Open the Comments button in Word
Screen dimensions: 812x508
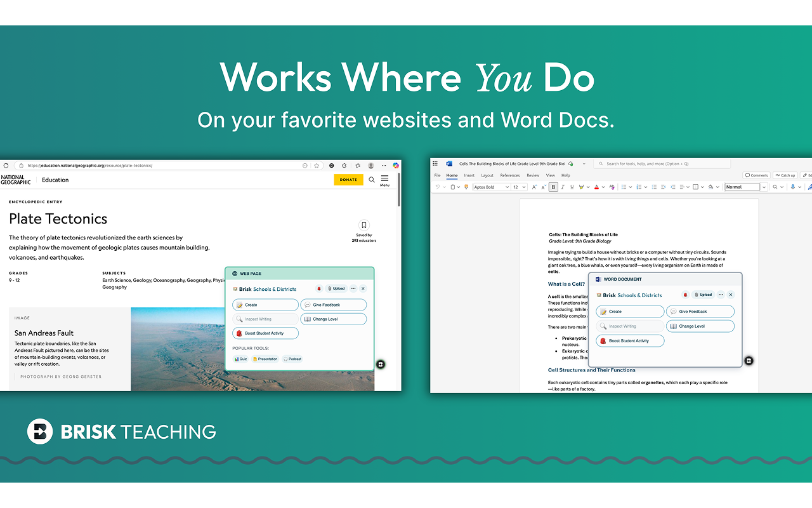coord(756,175)
